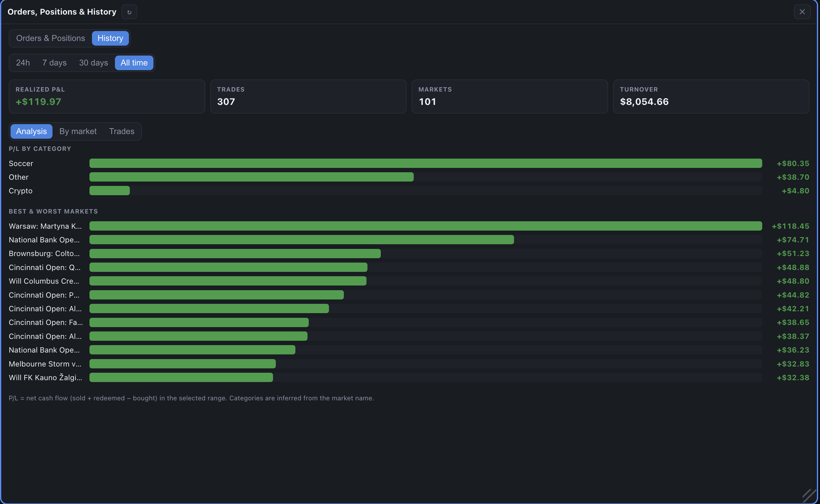820x504 pixels.
Task: Choose the 24h time range
Action: point(23,63)
